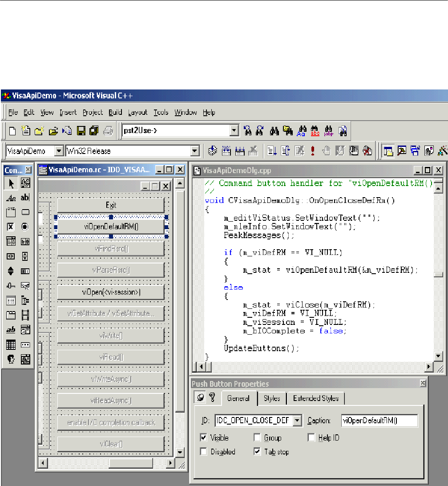Screen dimensions: 448x486
Task: Select the viOpenDefaultRM() button in dialog editor
Action: tap(111, 227)
